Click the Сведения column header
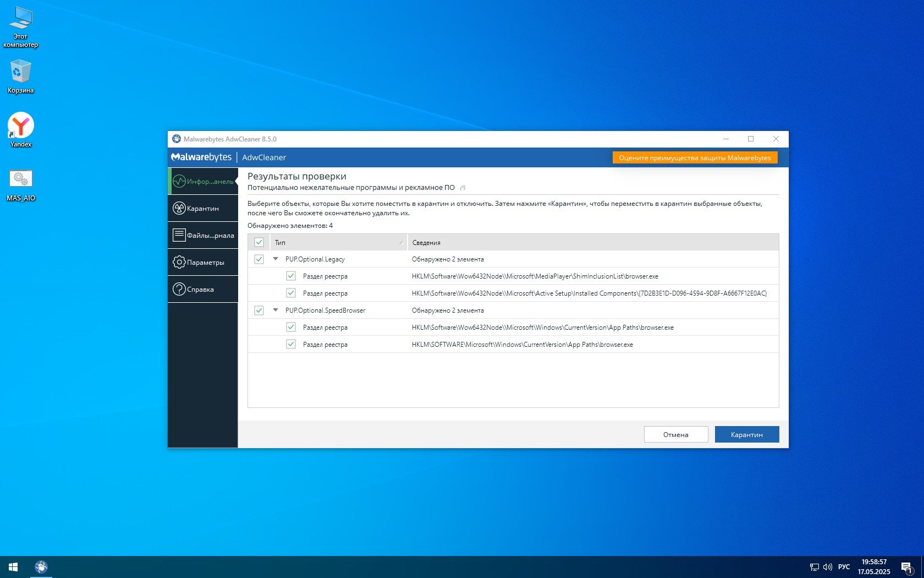 [593, 242]
